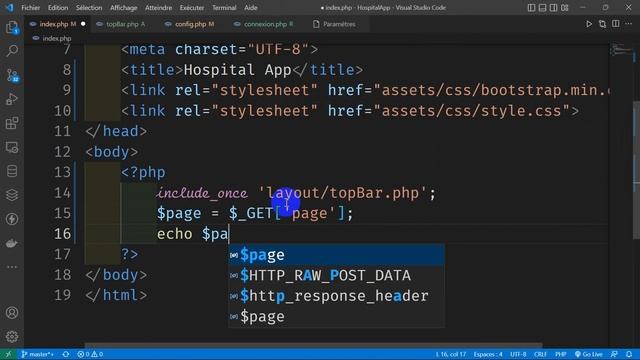The height and width of the screenshot is (360, 640).
Task: Accept the highlighted $page suggestion
Action: tap(336, 255)
